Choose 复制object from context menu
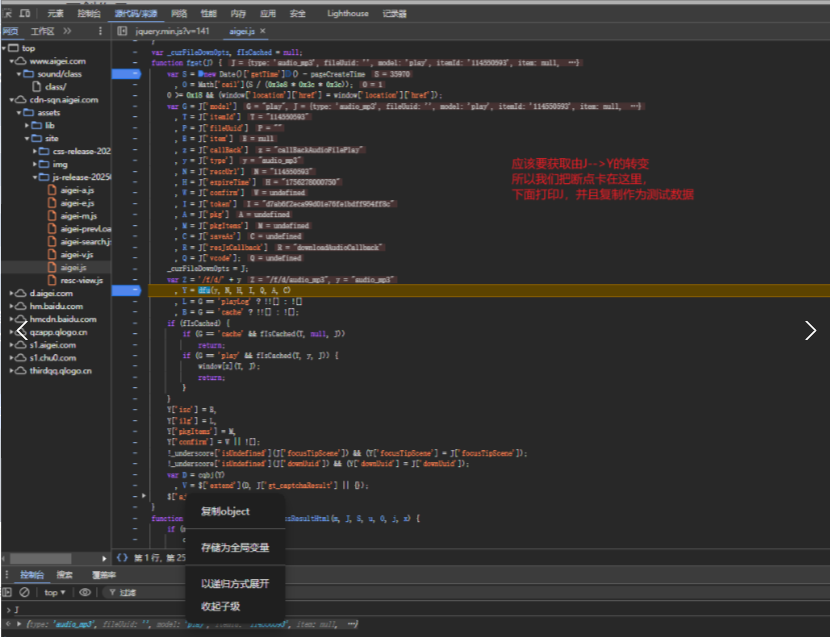The image size is (830, 637). coord(225,512)
